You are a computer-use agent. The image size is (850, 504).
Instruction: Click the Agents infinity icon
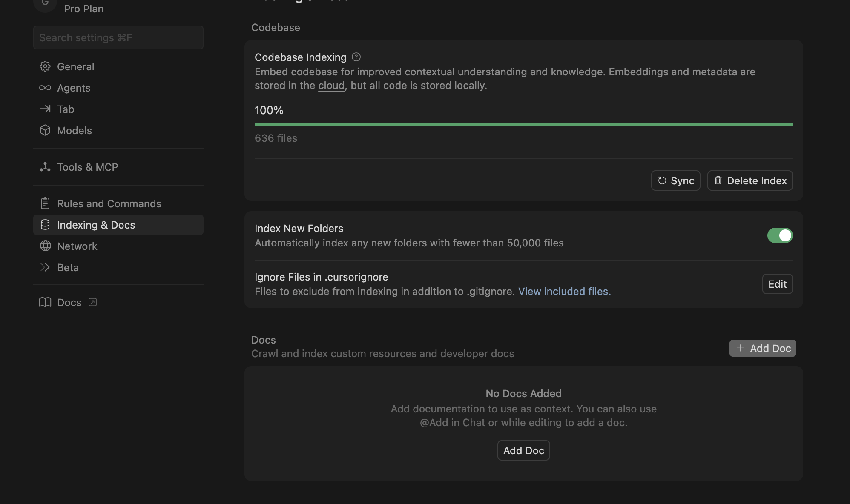[x=45, y=88]
